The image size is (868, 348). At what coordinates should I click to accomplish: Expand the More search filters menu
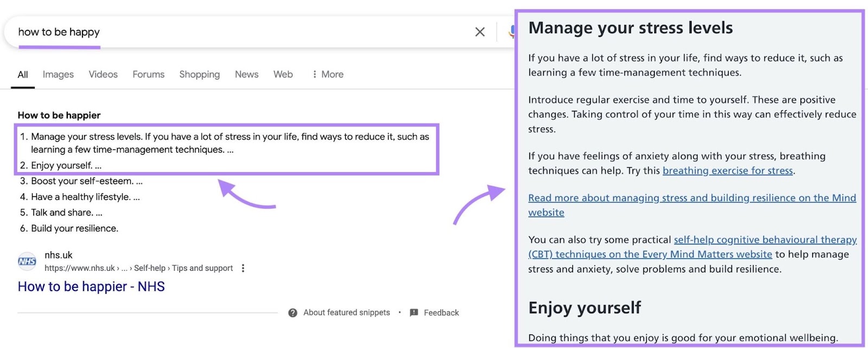pyautogui.click(x=328, y=74)
